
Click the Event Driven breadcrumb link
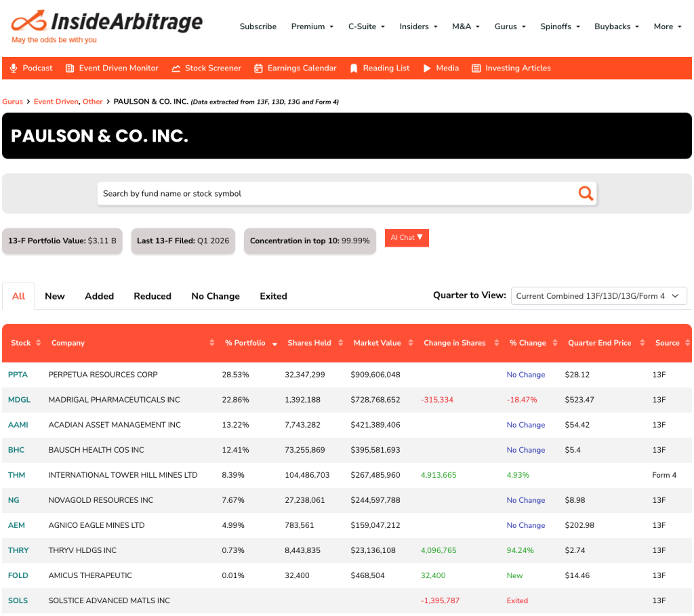(x=56, y=102)
